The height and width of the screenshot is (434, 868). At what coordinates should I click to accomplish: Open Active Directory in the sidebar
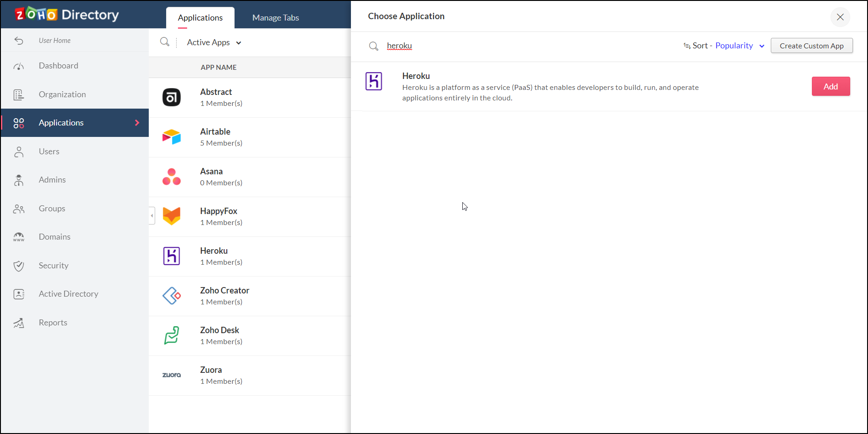(x=68, y=294)
